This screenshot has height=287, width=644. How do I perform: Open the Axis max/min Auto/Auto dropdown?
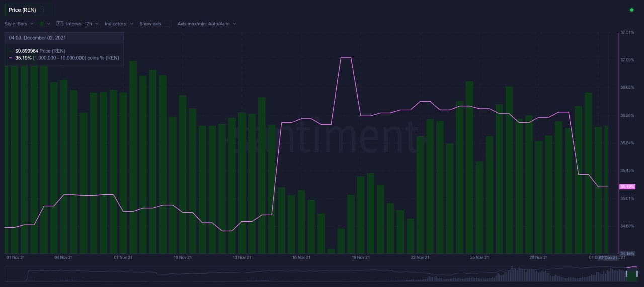pyautogui.click(x=207, y=24)
